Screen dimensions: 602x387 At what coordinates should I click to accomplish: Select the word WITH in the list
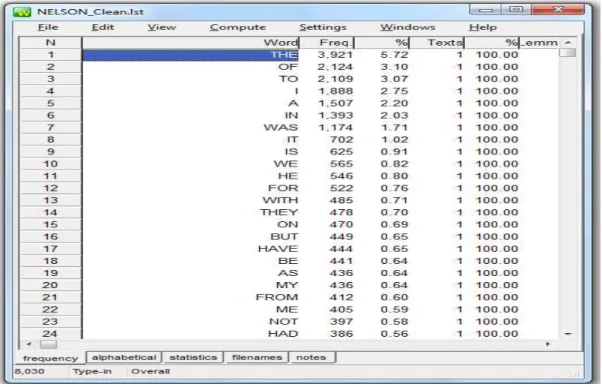(280, 200)
